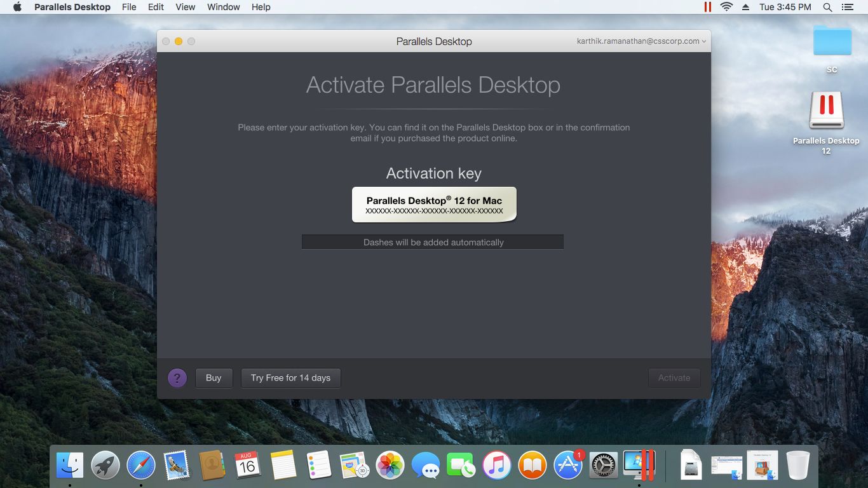Open FaceTime from the Dock
This screenshot has width=868, height=488.
point(461,466)
